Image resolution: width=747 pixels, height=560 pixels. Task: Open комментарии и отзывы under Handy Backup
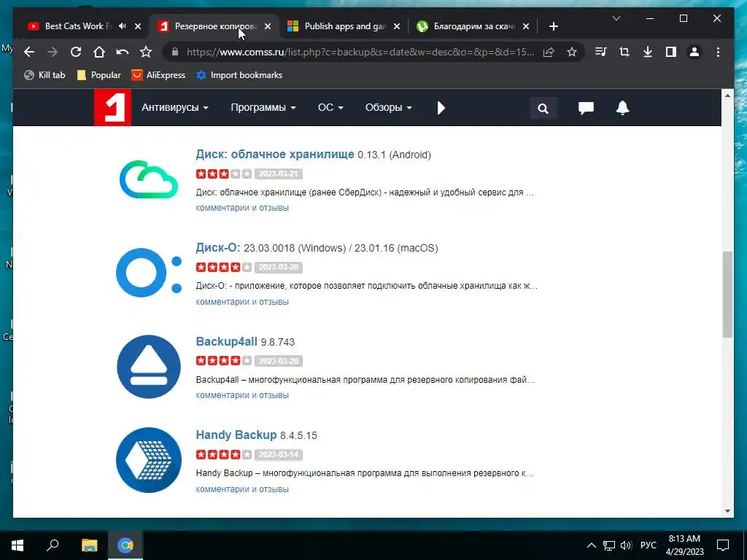(242, 489)
